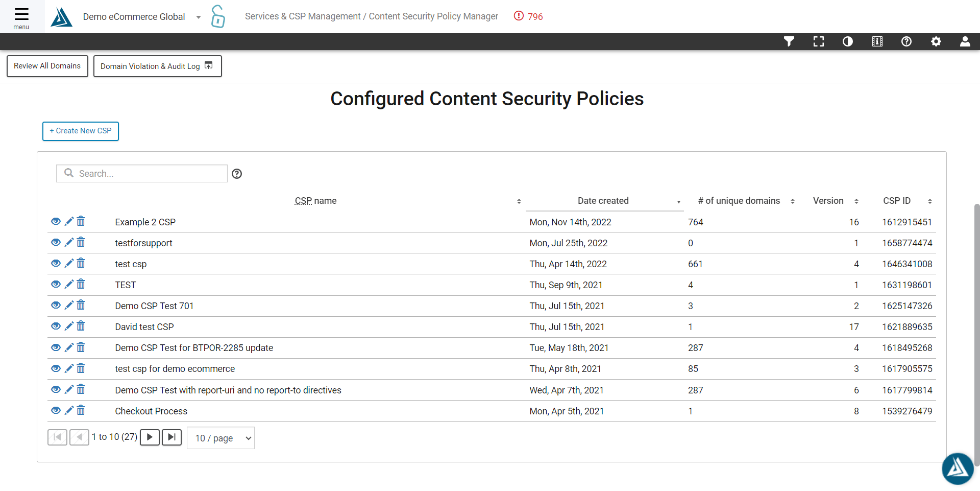Delete Demo CSP Test 701 policy
This screenshot has height=491, width=980.
coord(81,305)
